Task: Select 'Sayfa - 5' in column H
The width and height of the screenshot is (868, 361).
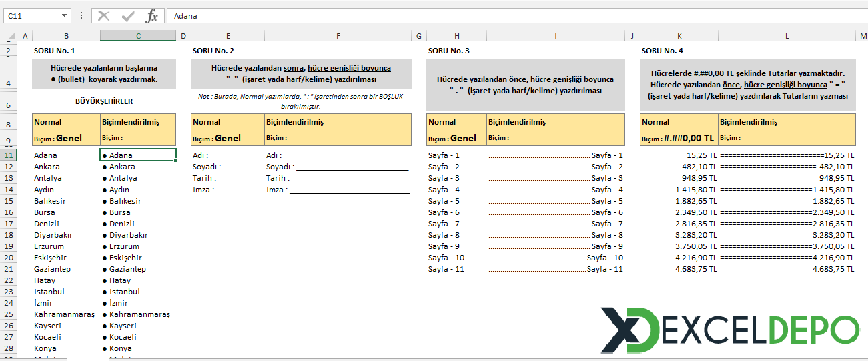Action: coord(456,201)
